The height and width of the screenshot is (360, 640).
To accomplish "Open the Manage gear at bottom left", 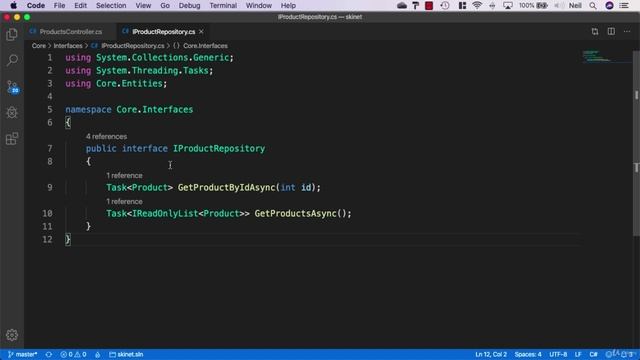I will coord(12,335).
